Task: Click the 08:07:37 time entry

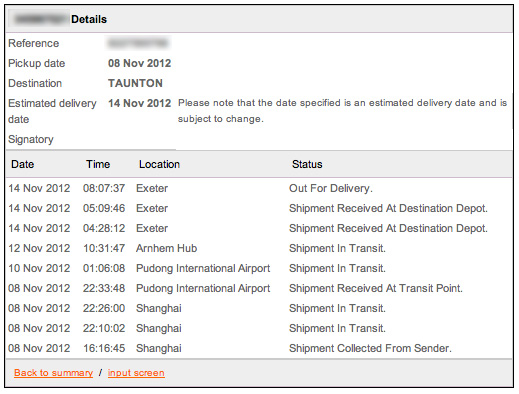Action: pos(104,188)
